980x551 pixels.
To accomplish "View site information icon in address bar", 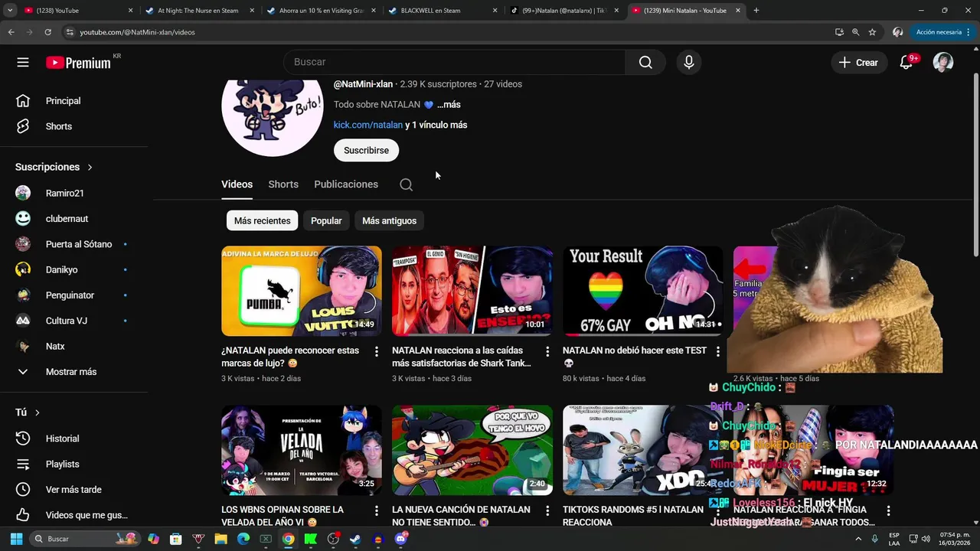I will click(70, 32).
